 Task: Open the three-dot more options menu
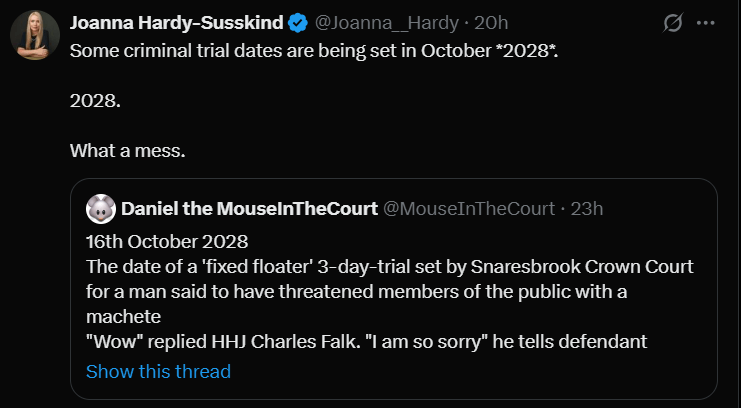pyautogui.click(x=706, y=22)
